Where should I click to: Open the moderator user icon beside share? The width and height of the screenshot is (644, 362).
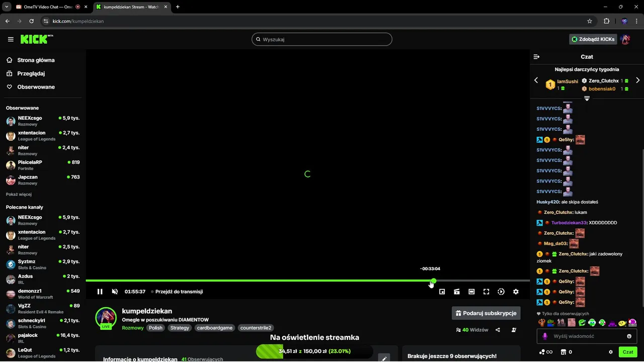coord(514,330)
